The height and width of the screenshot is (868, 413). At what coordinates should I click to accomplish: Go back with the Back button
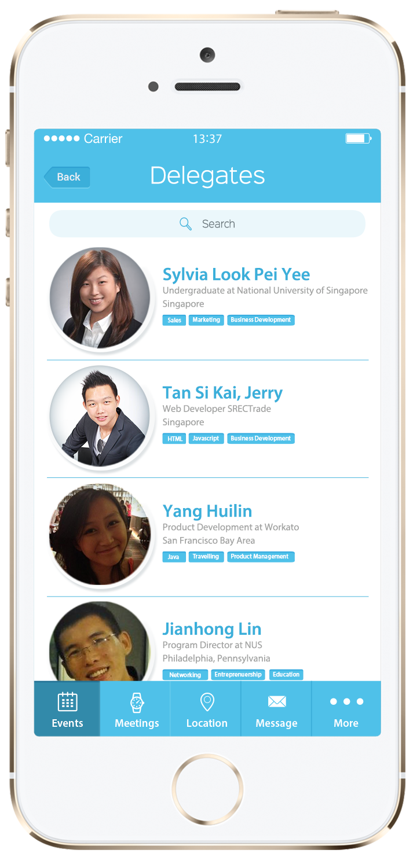point(67,177)
